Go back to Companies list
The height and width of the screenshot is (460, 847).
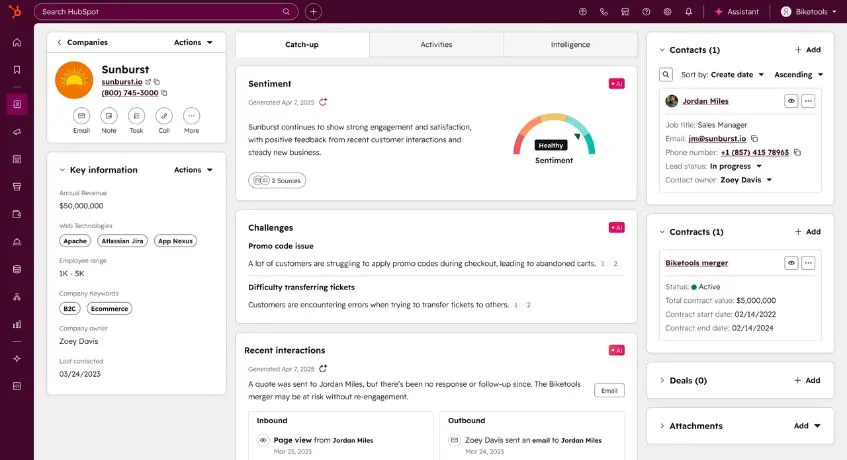click(82, 42)
